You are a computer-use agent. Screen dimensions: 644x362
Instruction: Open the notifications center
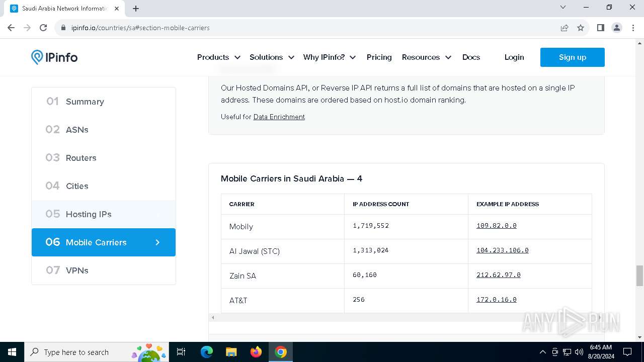pyautogui.click(x=627, y=352)
